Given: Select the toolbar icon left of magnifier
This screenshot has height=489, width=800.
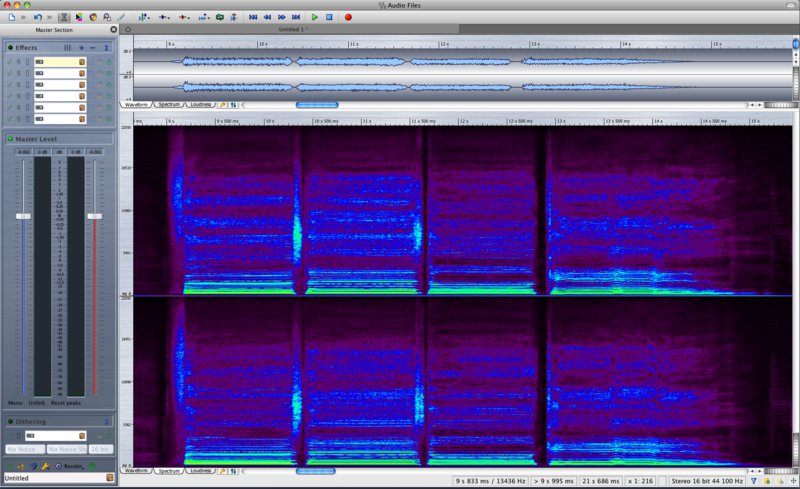Looking at the screenshot, I should pyautogui.click(x=93, y=17).
